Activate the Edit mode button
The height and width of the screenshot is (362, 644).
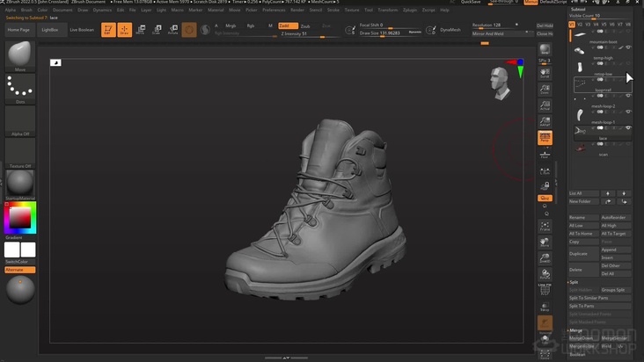point(107,30)
